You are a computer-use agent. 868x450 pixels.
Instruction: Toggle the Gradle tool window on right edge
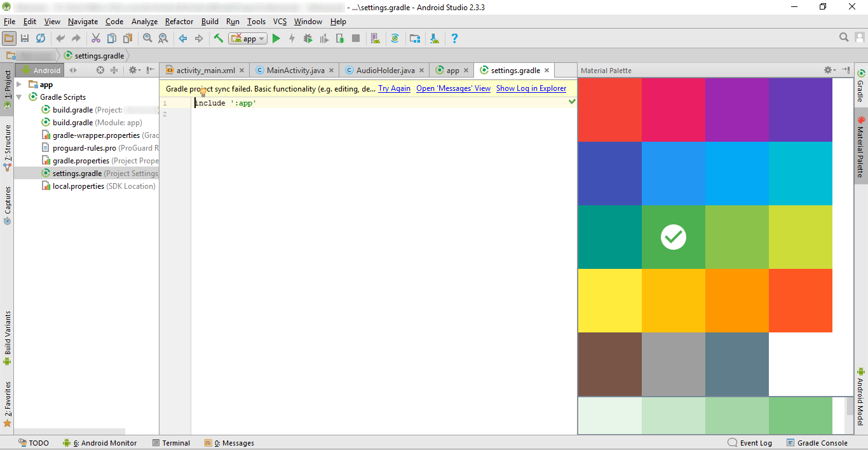click(861, 86)
